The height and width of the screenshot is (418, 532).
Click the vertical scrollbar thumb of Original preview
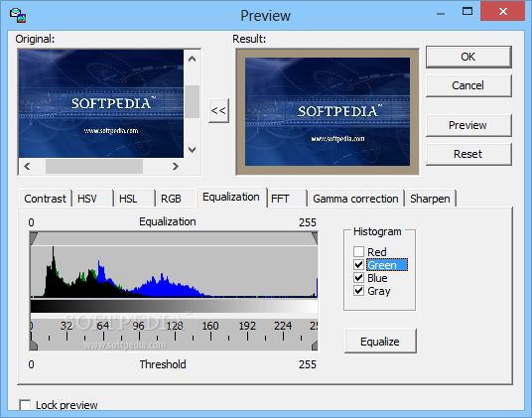pos(192,101)
